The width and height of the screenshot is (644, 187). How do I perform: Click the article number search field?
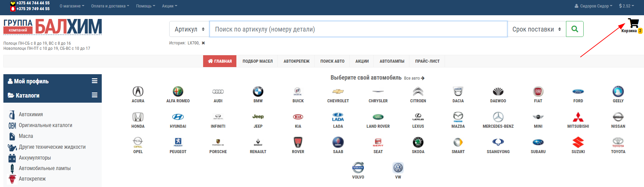coord(358,29)
